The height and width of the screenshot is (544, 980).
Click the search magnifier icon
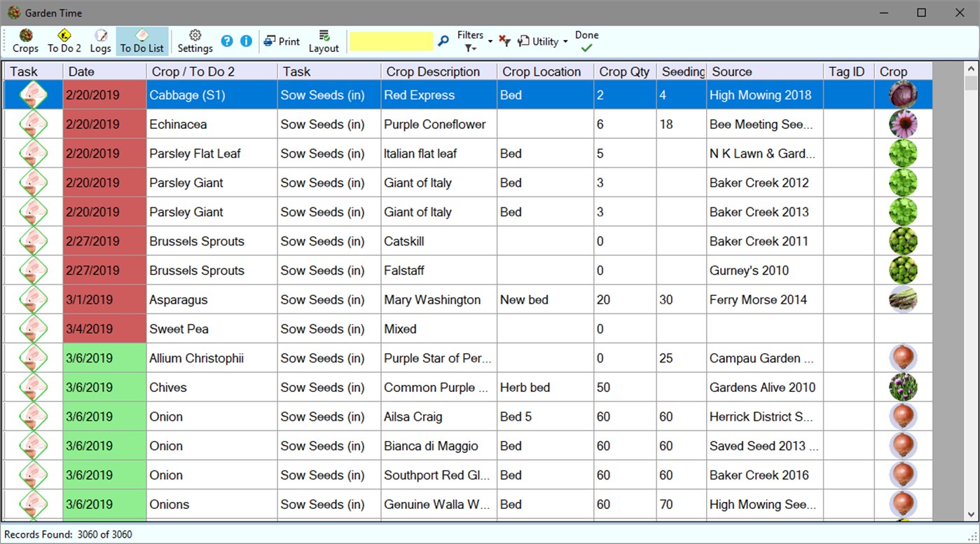(x=443, y=41)
